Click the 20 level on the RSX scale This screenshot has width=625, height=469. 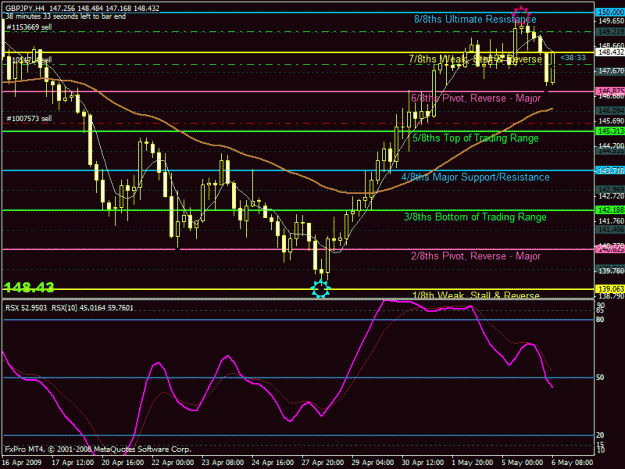600,435
